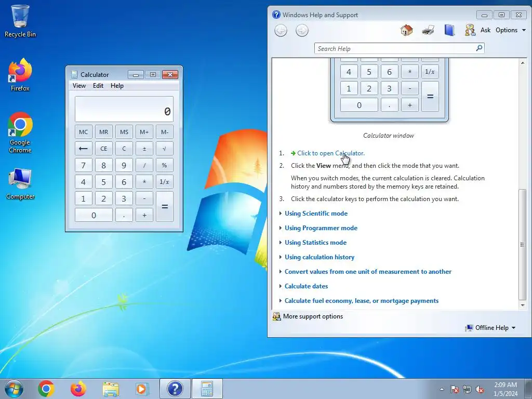Click the percent key on Calculator
The height and width of the screenshot is (399, 532).
coord(165,165)
